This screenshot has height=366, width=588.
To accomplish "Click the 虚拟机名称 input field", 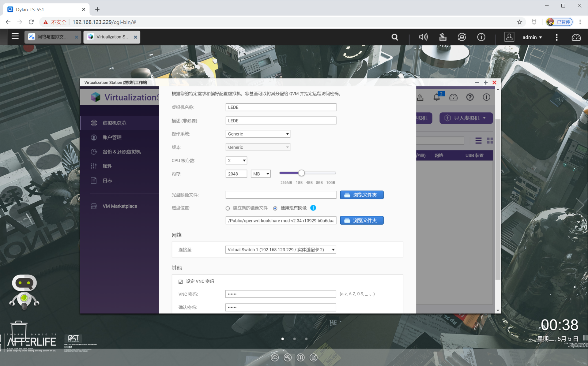I will pos(281,107).
